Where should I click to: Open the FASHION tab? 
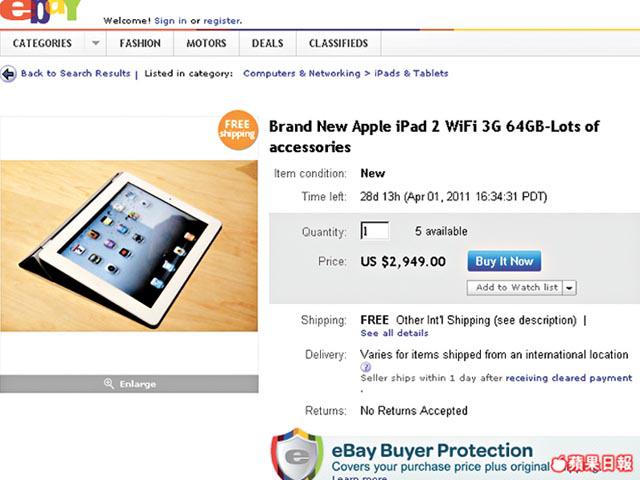(x=140, y=43)
